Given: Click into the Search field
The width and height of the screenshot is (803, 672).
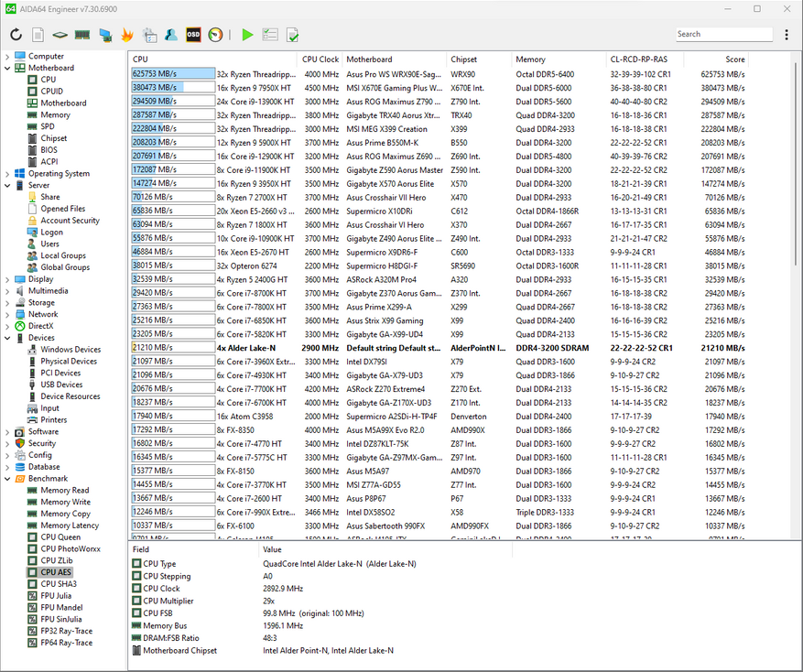Looking at the screenshot, I should [722, 34].
